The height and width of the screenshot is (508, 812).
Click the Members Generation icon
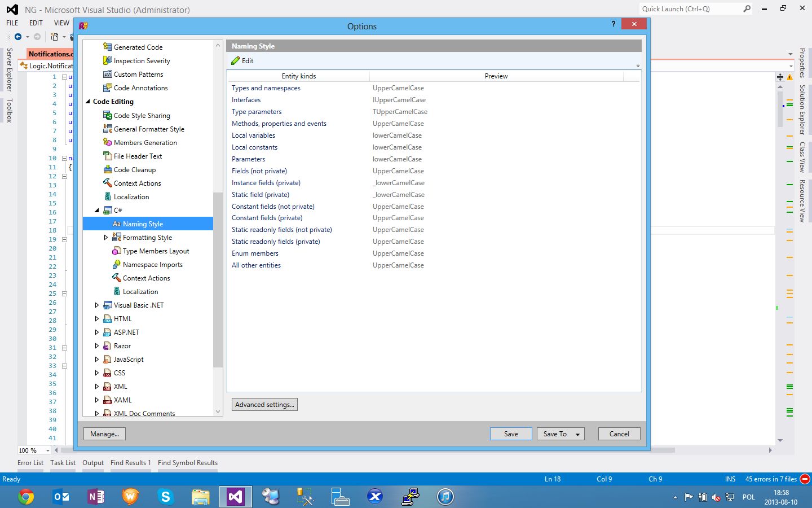coord(107,142)
